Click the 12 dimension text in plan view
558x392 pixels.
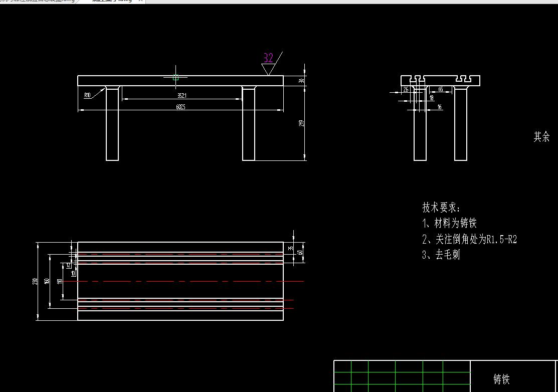(x=69, y=265)
